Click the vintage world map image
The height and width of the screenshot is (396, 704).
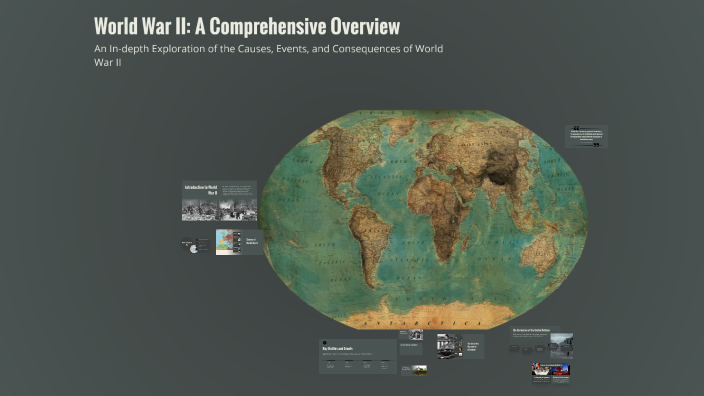pyautogui.click(x=422, y=220)
